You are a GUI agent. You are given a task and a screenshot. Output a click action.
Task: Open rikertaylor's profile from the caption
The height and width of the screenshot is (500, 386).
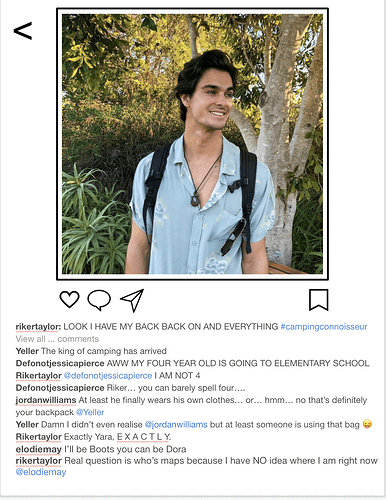coord(38,327)
